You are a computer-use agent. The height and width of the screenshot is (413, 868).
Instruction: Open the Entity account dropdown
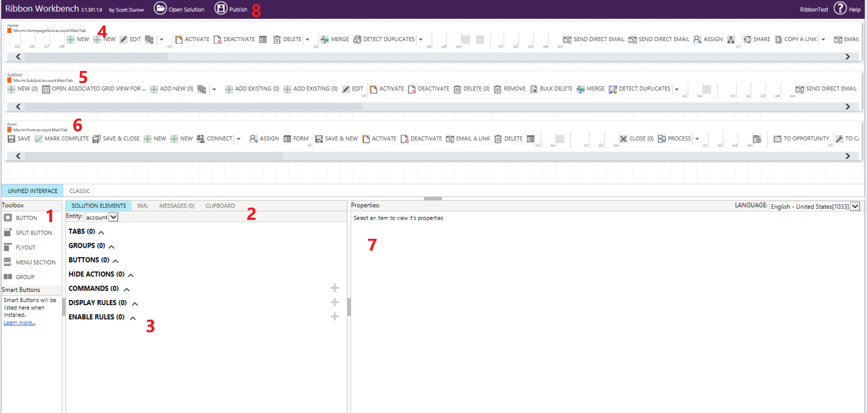click(113, 217)
